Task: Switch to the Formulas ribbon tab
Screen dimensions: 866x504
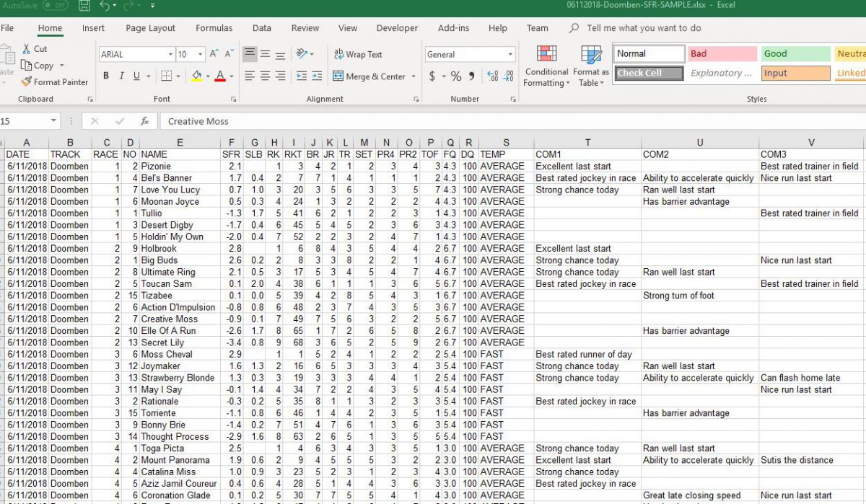Action: click(x=214, y=28)
